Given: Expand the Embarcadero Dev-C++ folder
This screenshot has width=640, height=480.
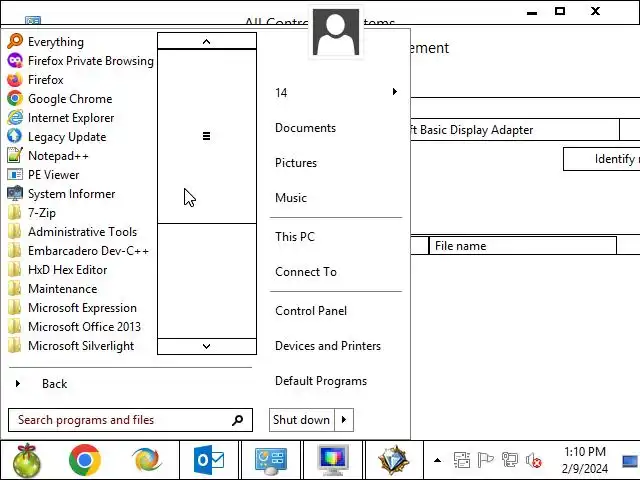Looking at the screenshot, I should (x=78, y=251).
